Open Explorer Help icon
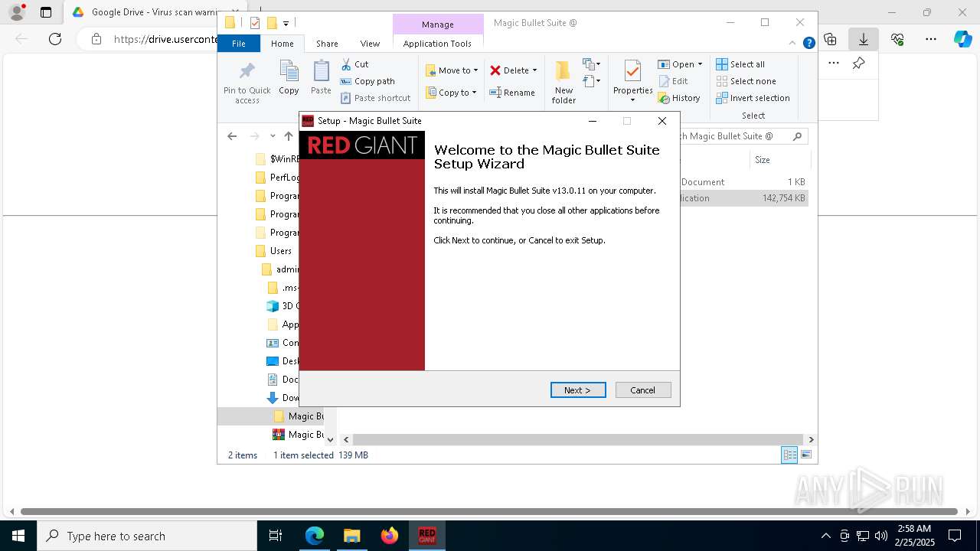Viewport: 980px width, 551px height. [x=808, y=44]
